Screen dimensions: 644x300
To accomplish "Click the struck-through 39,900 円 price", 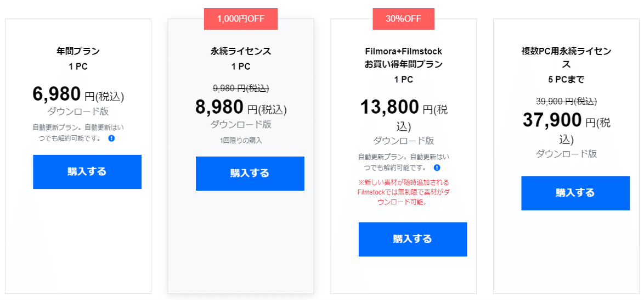I will coord(566,101).
